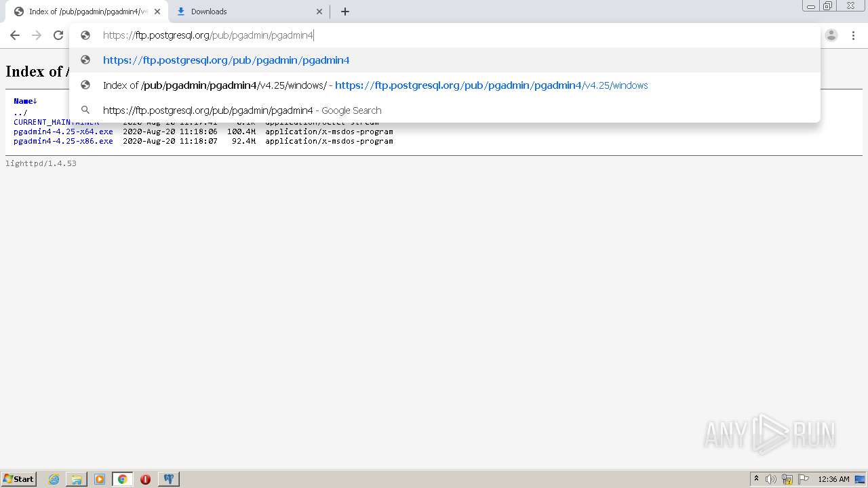Open the pgAdmin elephant taskbar icon
The height and width of the screenshot is (488, 868).
[x=169, y=479]
